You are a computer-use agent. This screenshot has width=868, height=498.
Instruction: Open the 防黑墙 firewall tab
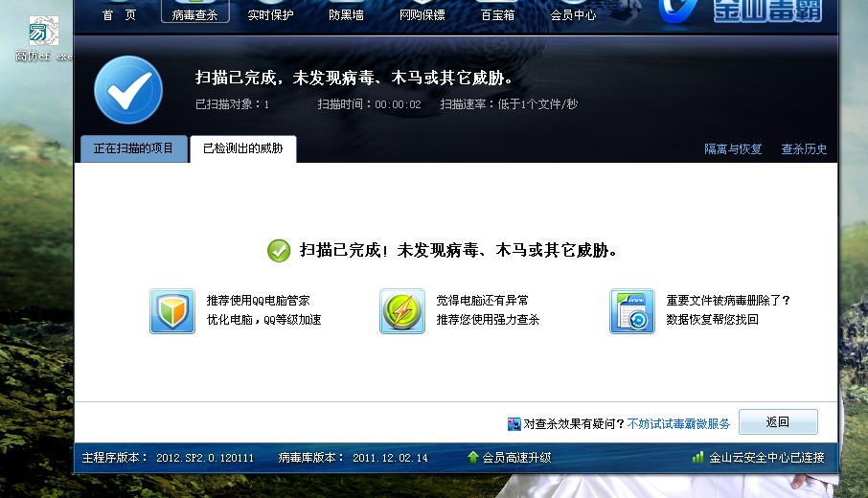click(x=346, y=15)
